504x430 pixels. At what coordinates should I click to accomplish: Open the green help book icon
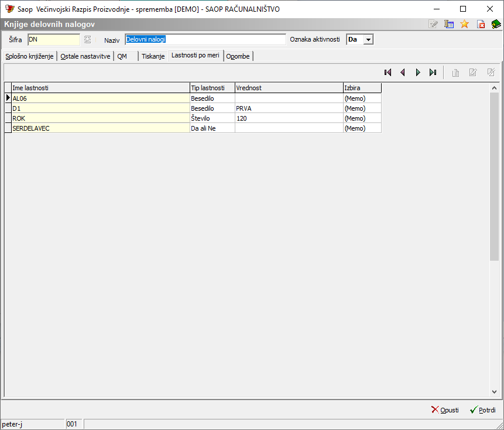[x=496, y=24]
